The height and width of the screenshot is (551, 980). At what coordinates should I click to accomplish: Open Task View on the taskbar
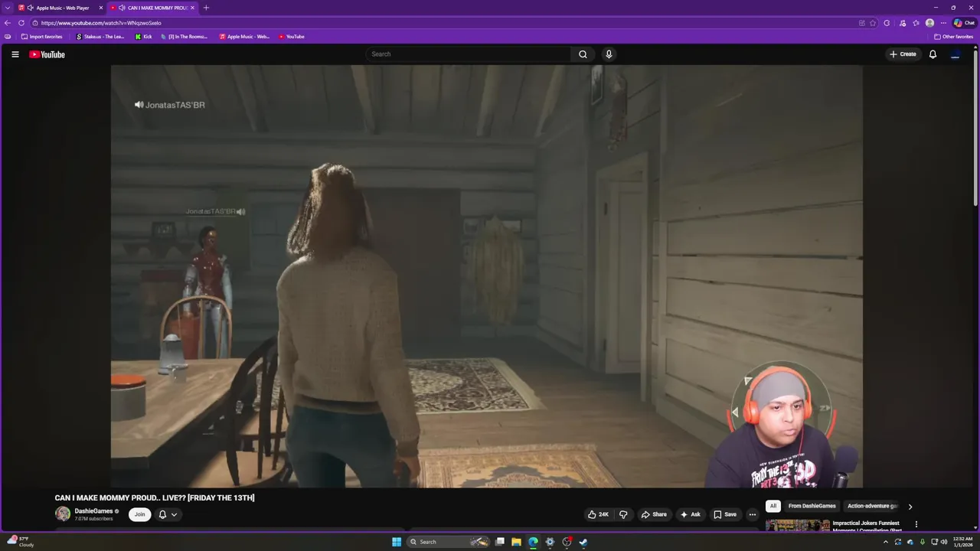tap(500, 542)
